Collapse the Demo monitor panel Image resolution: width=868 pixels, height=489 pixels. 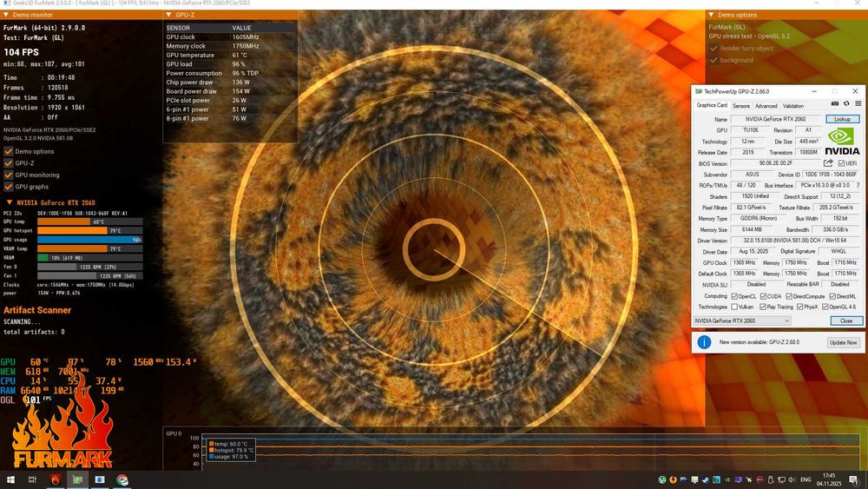pyautogui.click(x=6, y=15)
